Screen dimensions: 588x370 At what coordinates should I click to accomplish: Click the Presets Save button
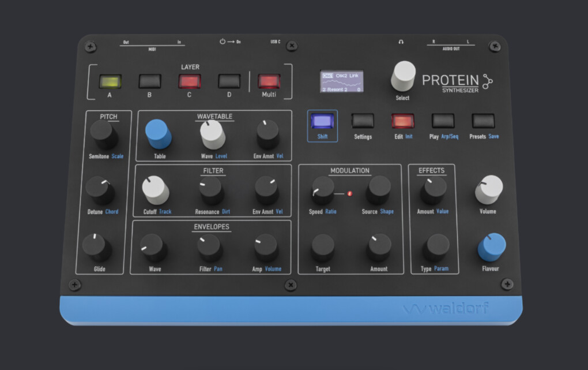(x=483, y=121)
